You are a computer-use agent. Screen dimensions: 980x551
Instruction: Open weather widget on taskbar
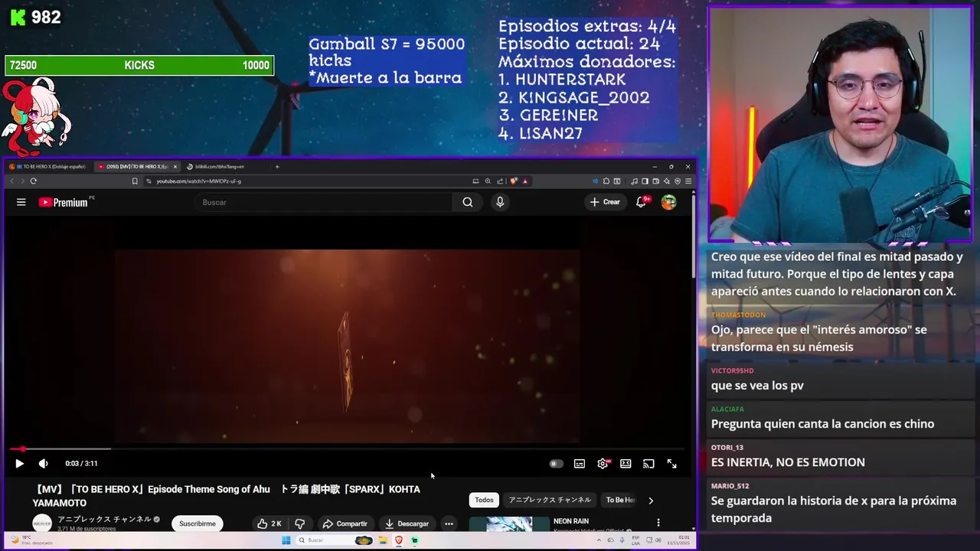[x=31, y=540]
